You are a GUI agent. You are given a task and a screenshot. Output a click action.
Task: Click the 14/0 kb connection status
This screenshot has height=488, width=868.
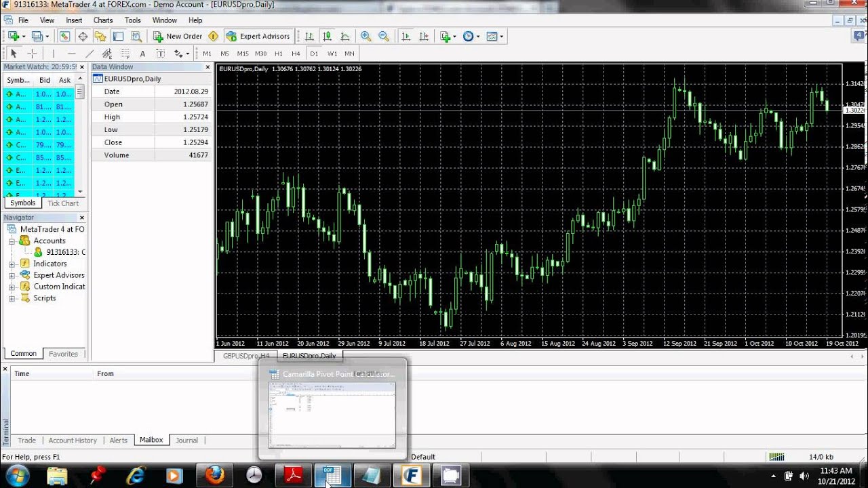click(x=821, y=457)
